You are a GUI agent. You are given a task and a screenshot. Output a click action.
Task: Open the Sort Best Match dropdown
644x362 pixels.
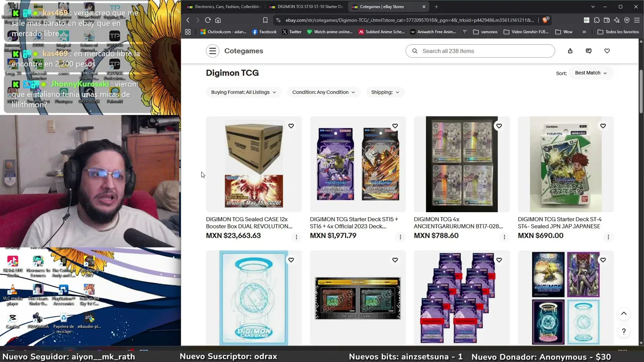coord(591,73)
